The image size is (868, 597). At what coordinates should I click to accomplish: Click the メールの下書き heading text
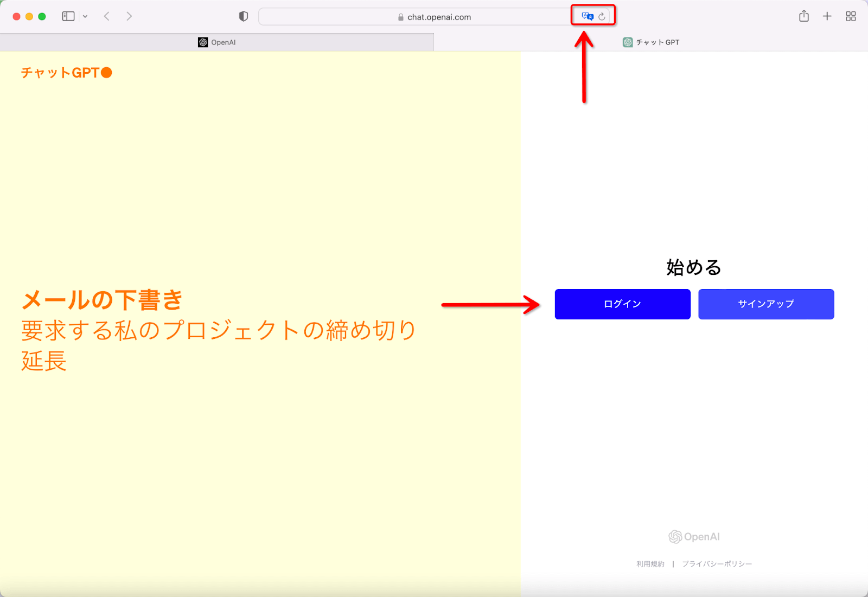102,300
